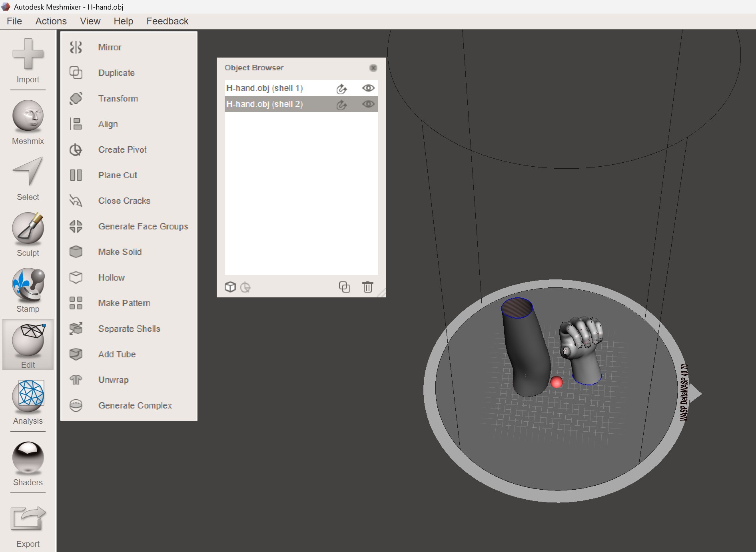Delete object with the trash icon
This screenshot has width=756, height=552.
[x=367, y=287]
